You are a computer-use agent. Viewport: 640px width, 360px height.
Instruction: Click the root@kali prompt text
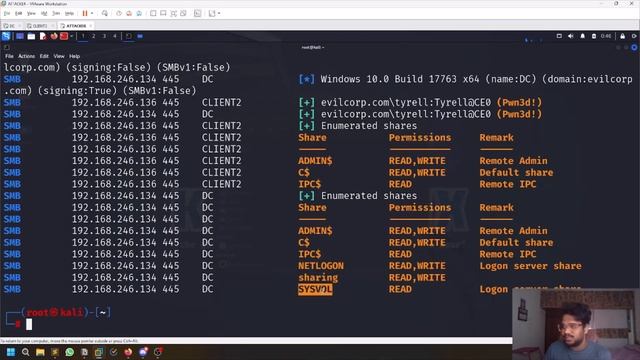coord(55,313)
